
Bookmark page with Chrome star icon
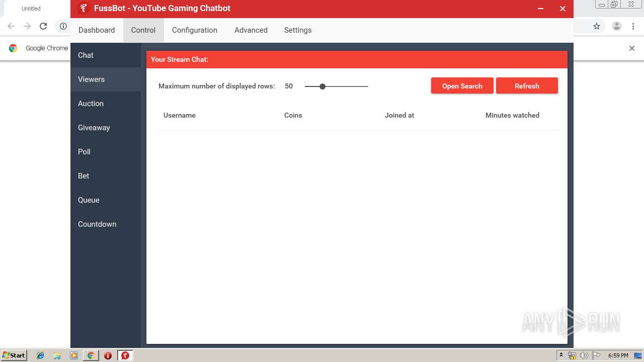coord(597,26)
